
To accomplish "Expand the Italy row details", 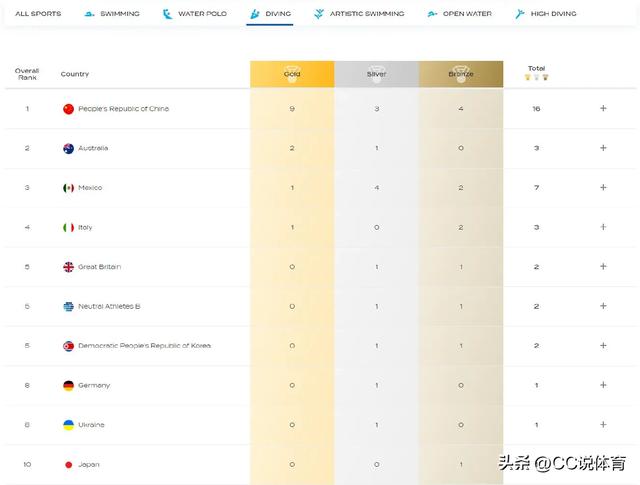I will point(603,227).
